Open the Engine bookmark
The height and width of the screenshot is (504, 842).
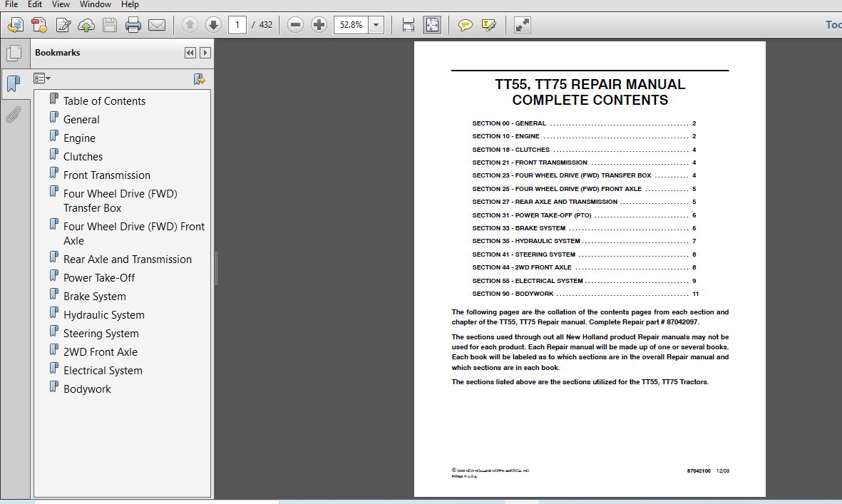click(x=79, y=138)
